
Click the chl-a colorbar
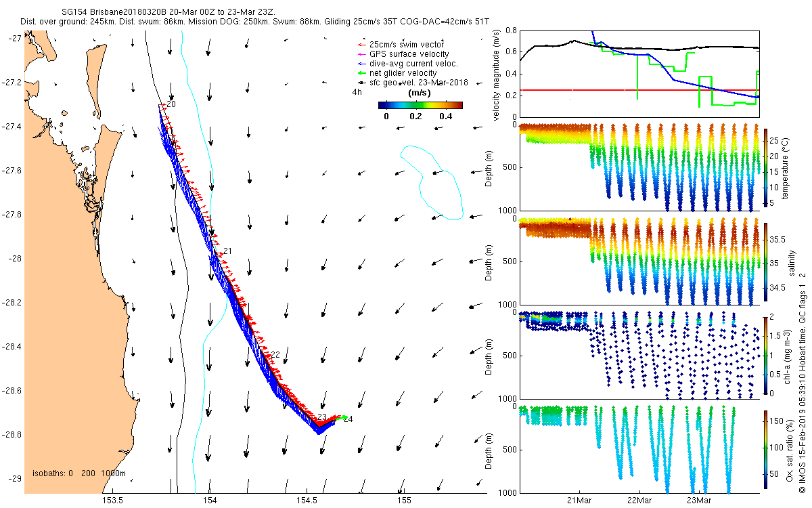coord(765,354)
